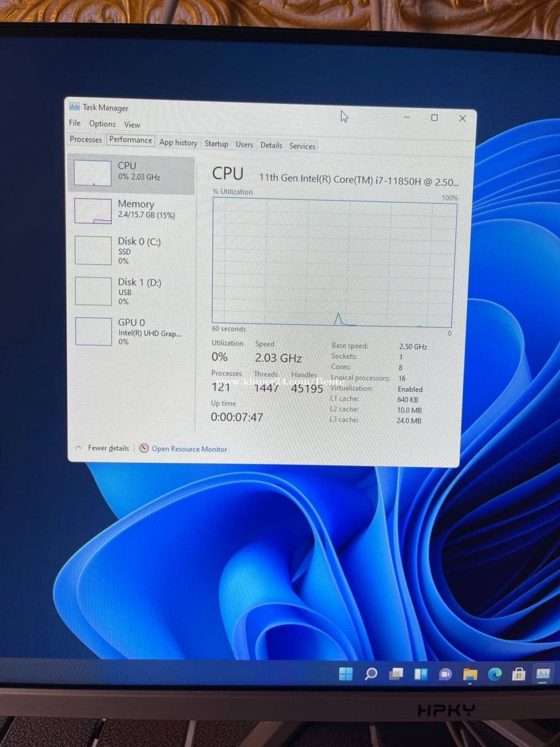Click the speed value '2.03 GHz'
This screenshot has height=747, width=560.
click(278, 358)
